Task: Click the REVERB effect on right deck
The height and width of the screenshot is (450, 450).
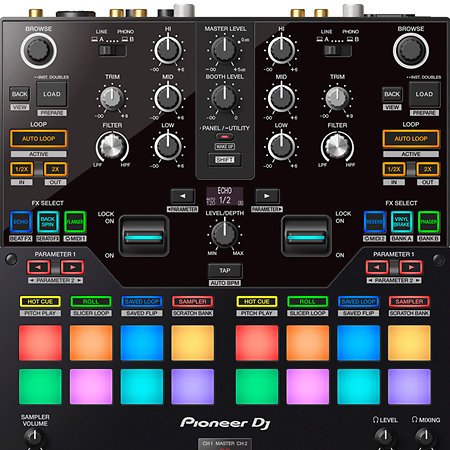Action: tap(375, 222)
